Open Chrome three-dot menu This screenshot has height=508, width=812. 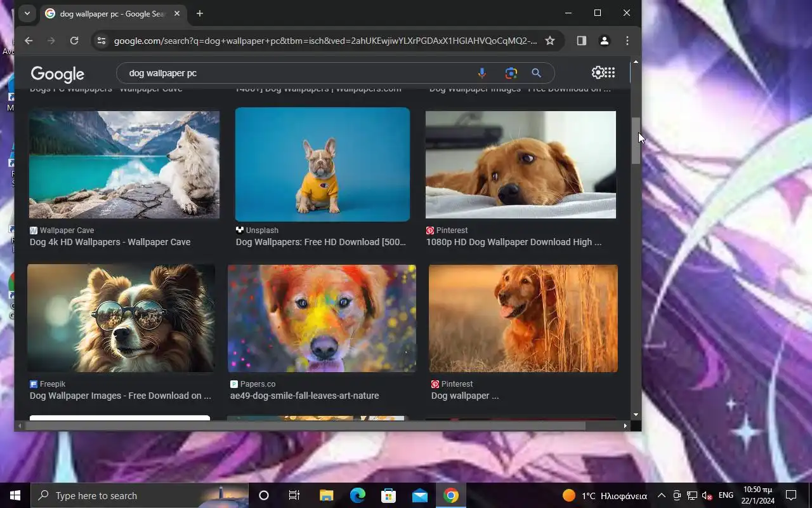click(627, 41)
